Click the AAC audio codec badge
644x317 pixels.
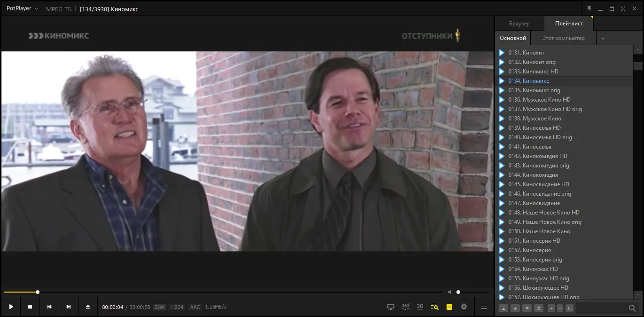point(195,307)
